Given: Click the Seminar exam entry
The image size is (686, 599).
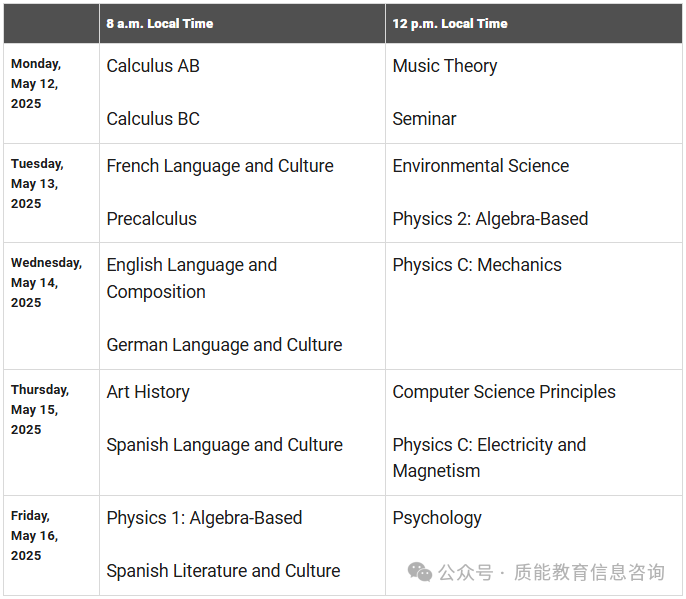Looking at the screenshot, I should pyautogui.click(x=424, y=119).
